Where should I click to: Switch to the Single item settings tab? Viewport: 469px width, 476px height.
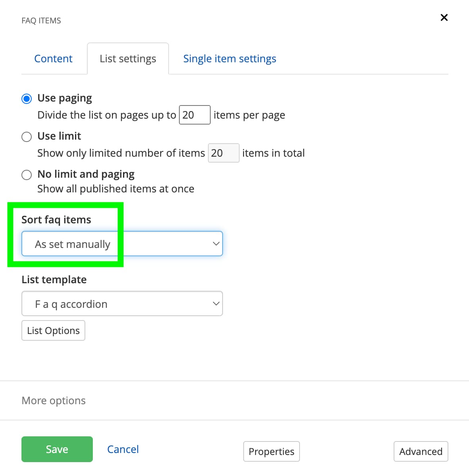229,58
